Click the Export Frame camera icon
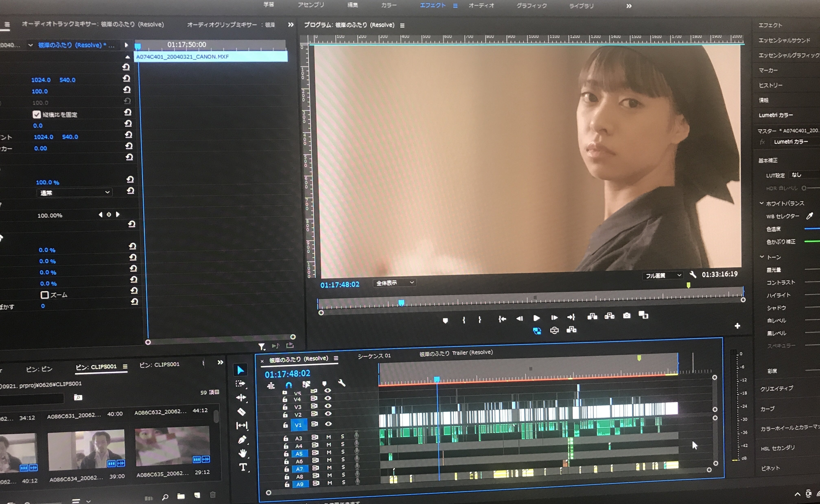The height and width of the screenshot is (504, 820). [626, 316]
